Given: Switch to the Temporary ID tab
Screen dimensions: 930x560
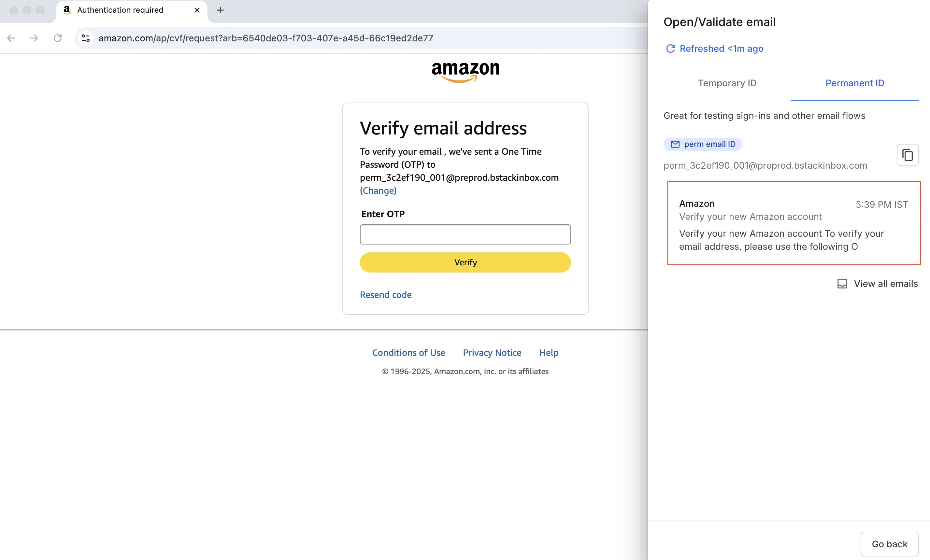Looking at the screenshot, I should pos(727,83).
